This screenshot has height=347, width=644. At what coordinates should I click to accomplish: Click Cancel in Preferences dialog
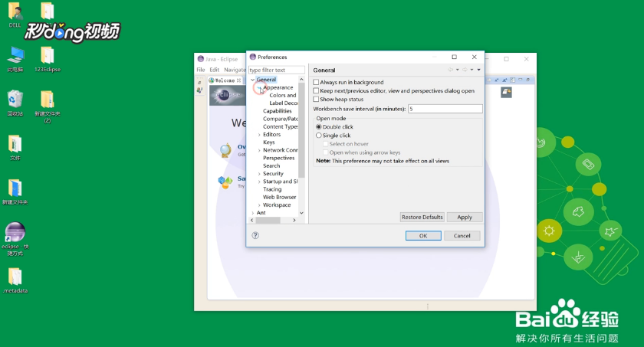click(x=462, y=236)
